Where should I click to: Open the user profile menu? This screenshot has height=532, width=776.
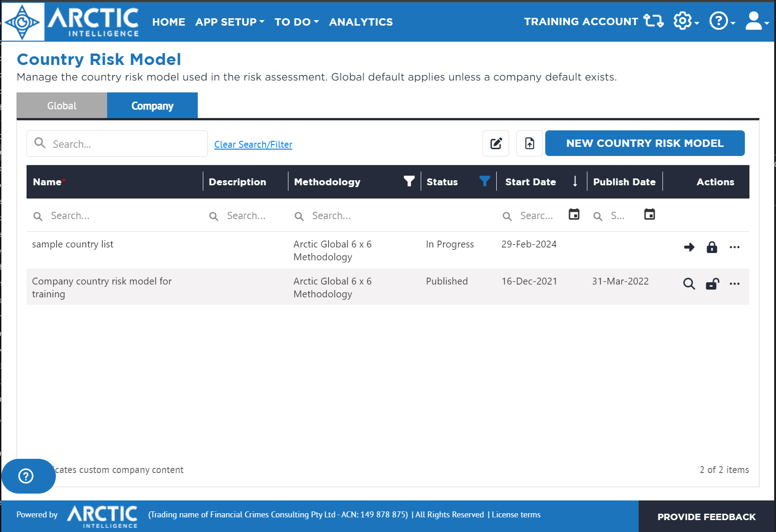[756, 21]
